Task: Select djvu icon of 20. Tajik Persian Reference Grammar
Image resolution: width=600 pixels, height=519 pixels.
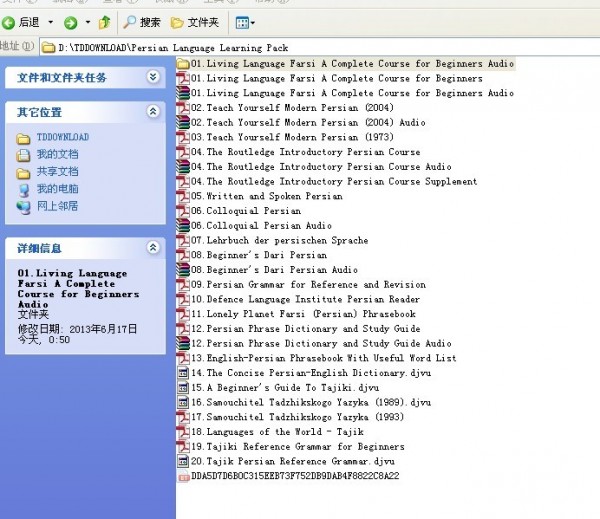Action: [183, 461]
